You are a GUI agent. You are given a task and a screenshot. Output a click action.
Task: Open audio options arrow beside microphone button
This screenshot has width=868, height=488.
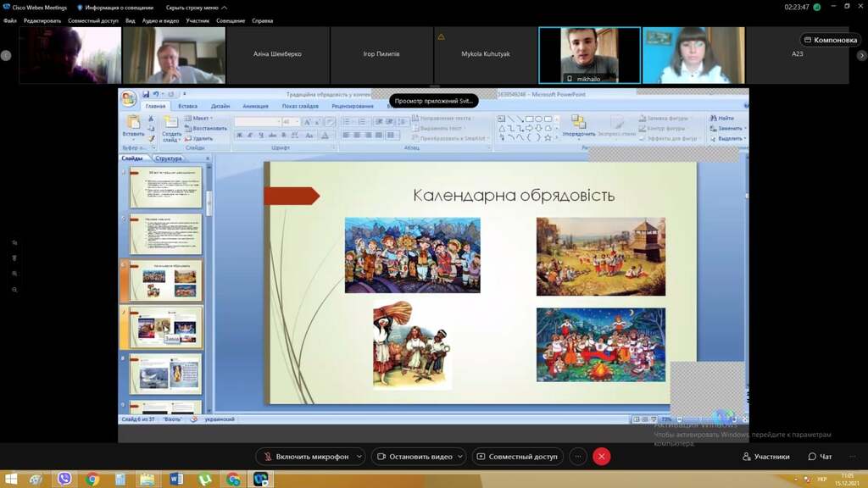coord(359,457)
